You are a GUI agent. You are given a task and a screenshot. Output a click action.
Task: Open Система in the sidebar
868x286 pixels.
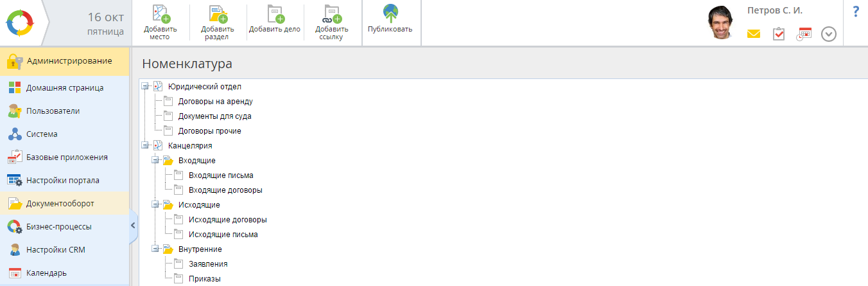[x=64, y=134]
